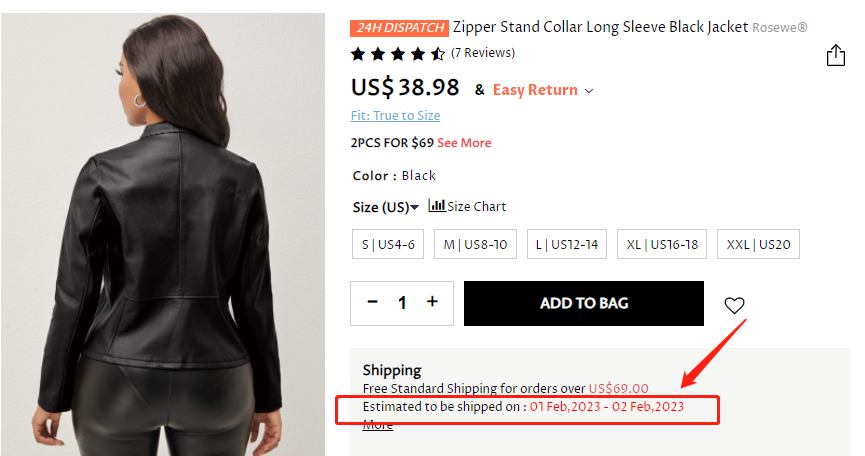Decrease quantity with minus button
Viewport: 865px width, 456px height.
[373, 302]
